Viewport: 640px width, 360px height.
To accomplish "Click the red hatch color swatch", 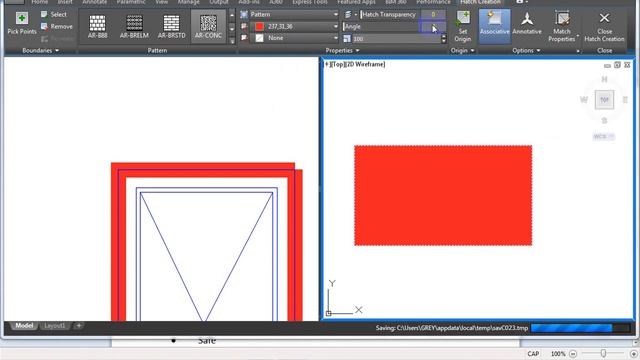I will tap(259, 26).
